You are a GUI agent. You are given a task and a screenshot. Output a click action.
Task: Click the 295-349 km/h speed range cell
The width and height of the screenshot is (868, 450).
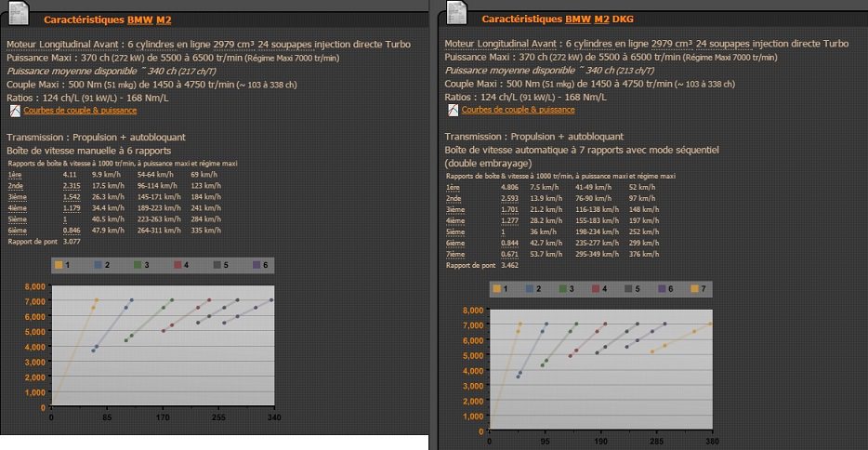[598, 255]
